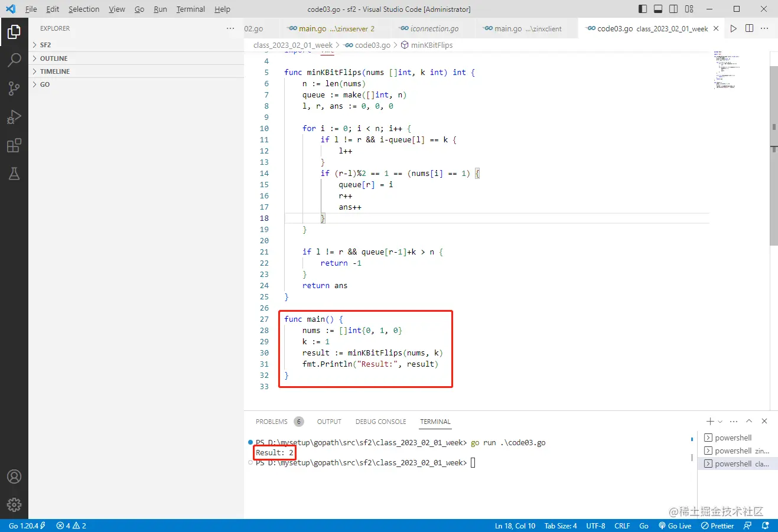
Task: Select first powershell terminal in list
Action: click(x=738, y=438)
